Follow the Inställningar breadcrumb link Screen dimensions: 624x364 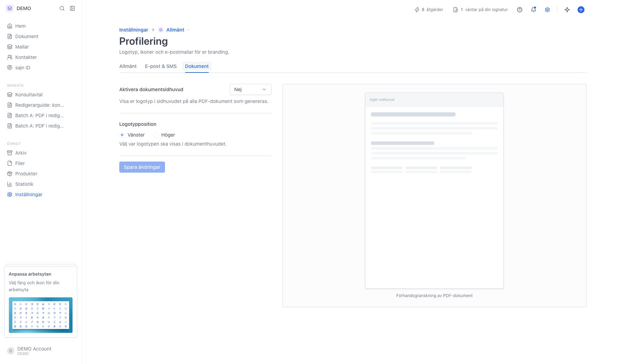(x=134, y=30)
